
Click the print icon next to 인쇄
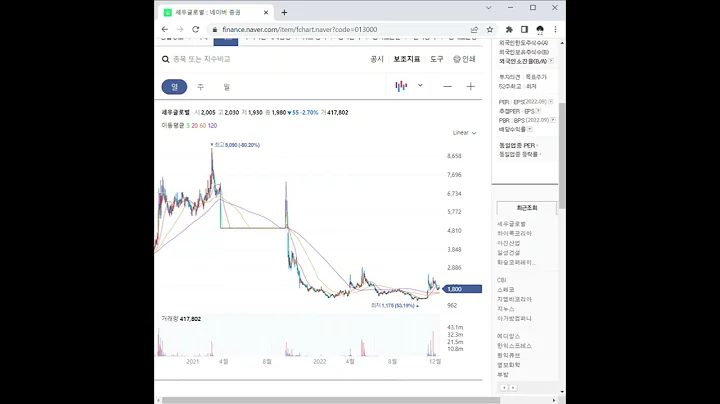456,59
